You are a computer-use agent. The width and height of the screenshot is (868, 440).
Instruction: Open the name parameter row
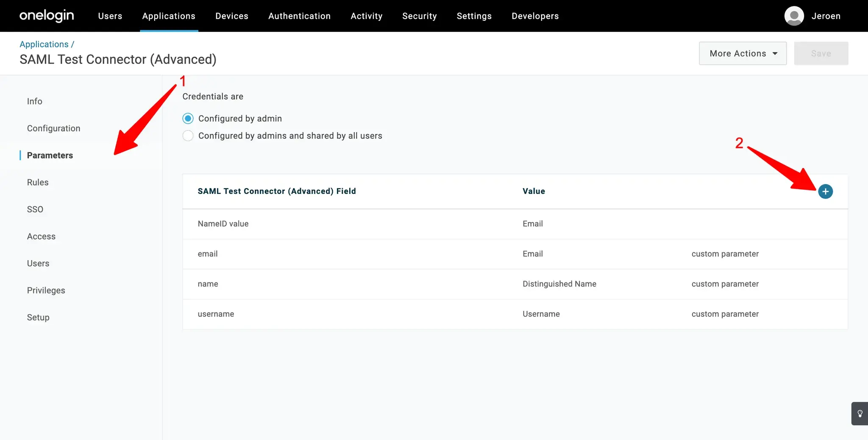tap(515, 284)
